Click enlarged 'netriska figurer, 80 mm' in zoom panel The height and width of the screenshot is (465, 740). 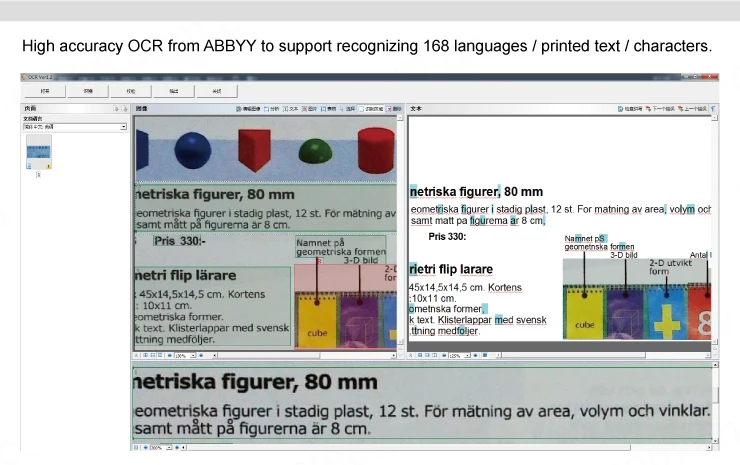(256, 381)
